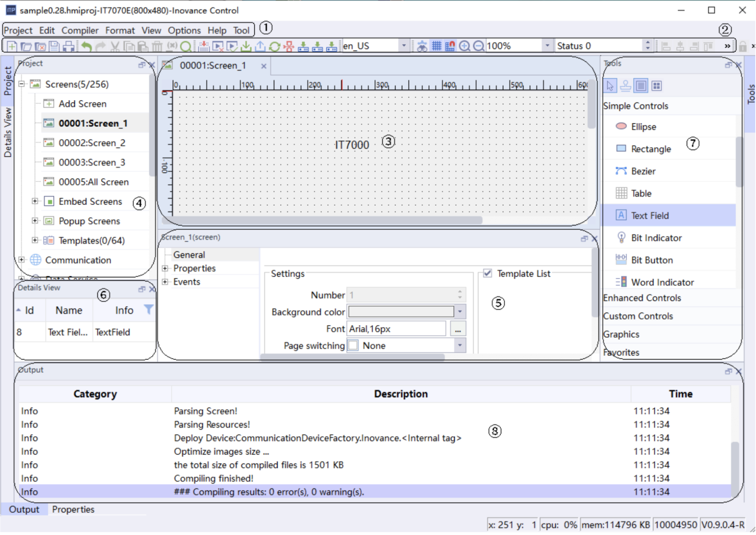Switch Tools panel to grid view
Screen dimensions: 756x535
(x=656, y=86)
